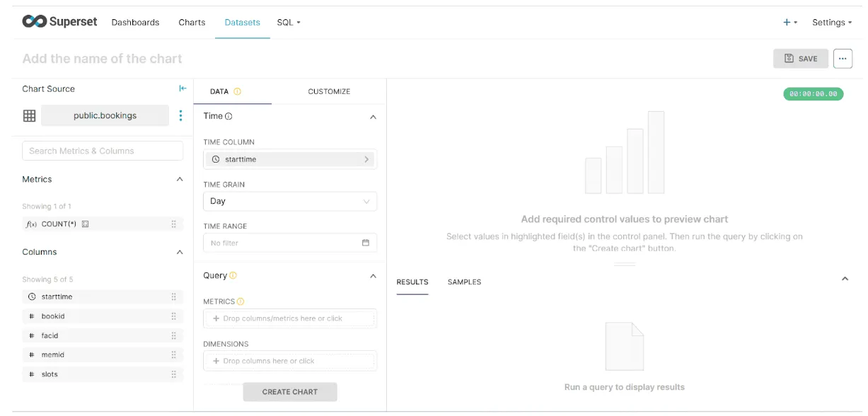Viewport: 868px width, 416px height.
Task: Collapse the Metrics section
Action: coord(180,180)
